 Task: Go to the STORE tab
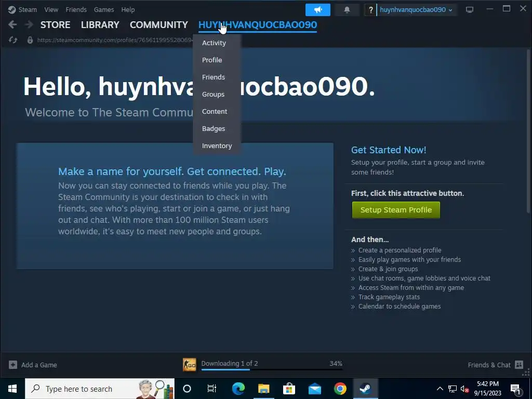pyautogui.click(x=55, y=25)
